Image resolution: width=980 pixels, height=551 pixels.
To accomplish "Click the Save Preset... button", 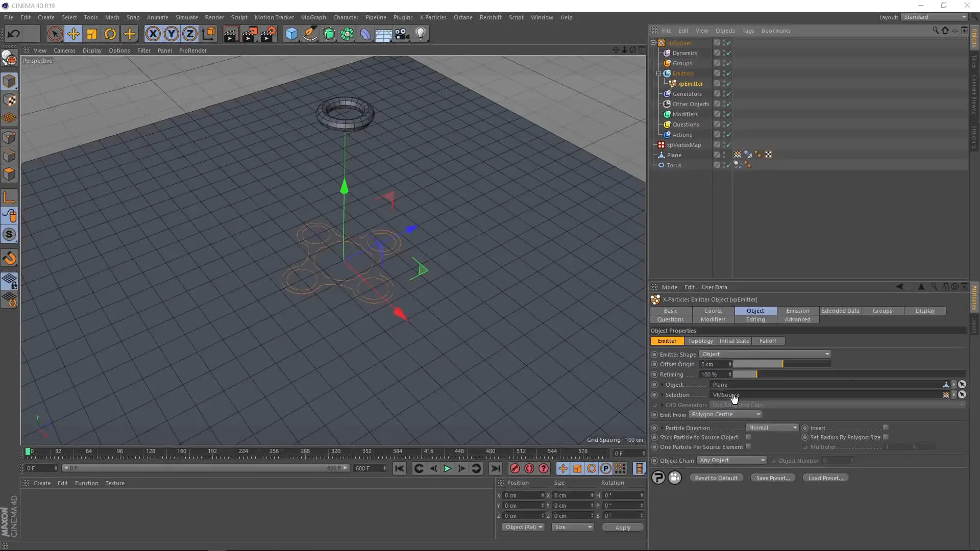I will point(773,478).
